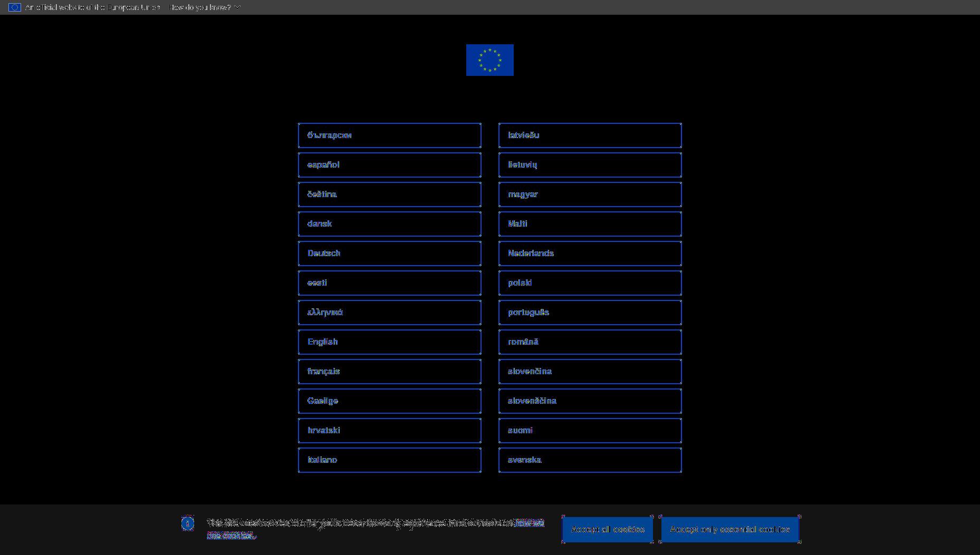Choose magyar language option
980x555 pixels.
coord(590,194)
